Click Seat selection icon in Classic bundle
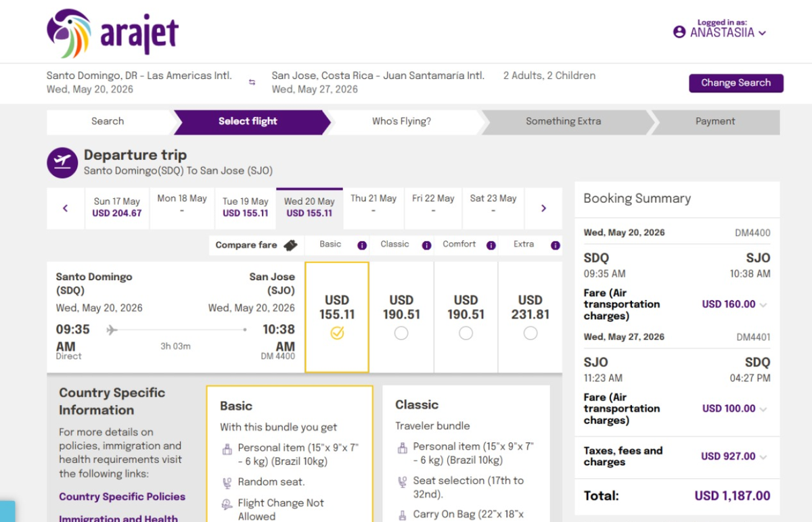This screenshot has width=812, height=522. click(402, 481)
